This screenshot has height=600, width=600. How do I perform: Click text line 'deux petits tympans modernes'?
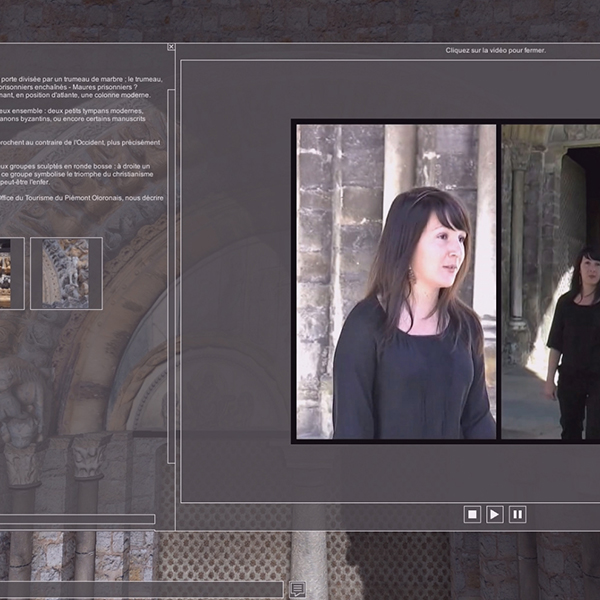coord(72,111)
